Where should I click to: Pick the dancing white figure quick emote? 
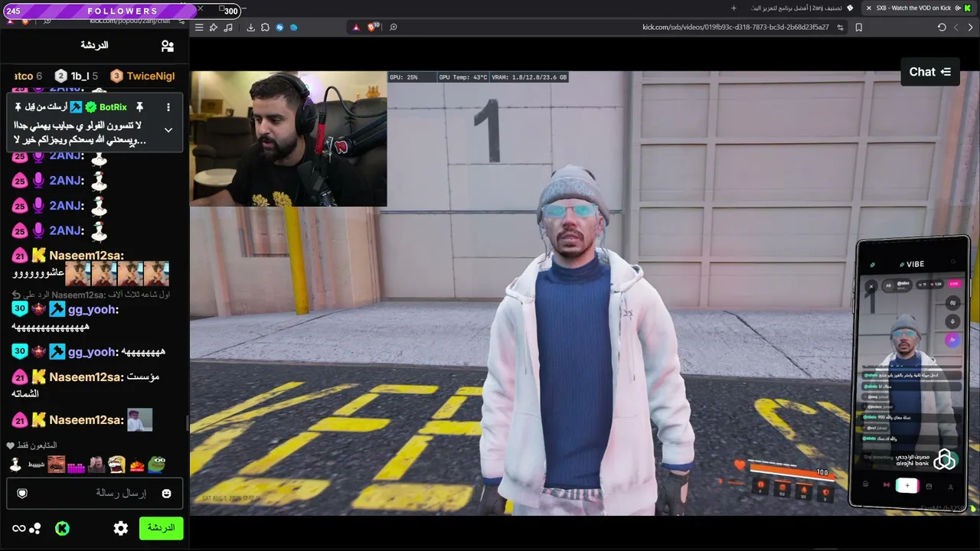pos(15,464)
